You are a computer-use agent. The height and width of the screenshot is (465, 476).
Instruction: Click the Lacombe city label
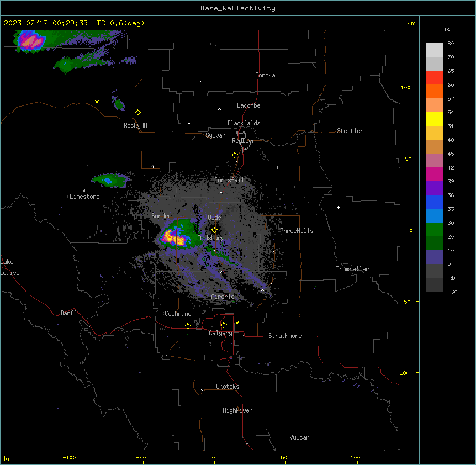point(248,105)
